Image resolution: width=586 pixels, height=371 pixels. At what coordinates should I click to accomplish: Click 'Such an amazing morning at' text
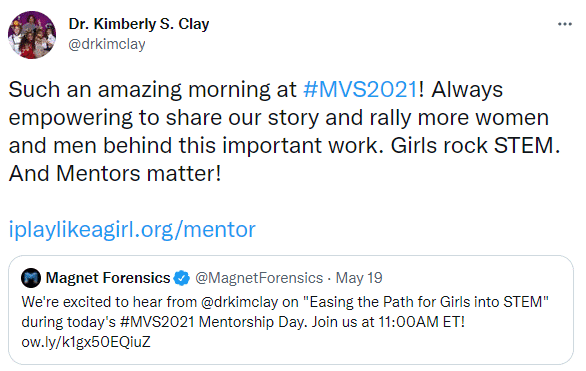click(152, 90)
